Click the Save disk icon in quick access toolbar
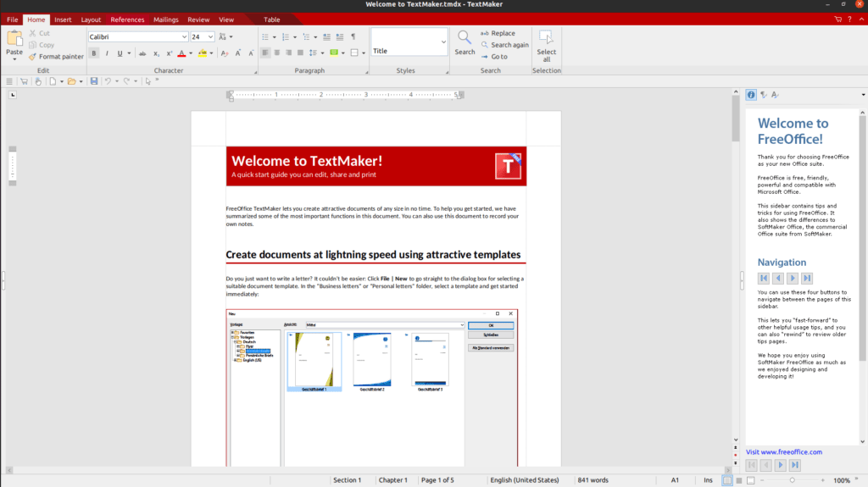This screenshot has width=868, height=487. tap(94, 81)
